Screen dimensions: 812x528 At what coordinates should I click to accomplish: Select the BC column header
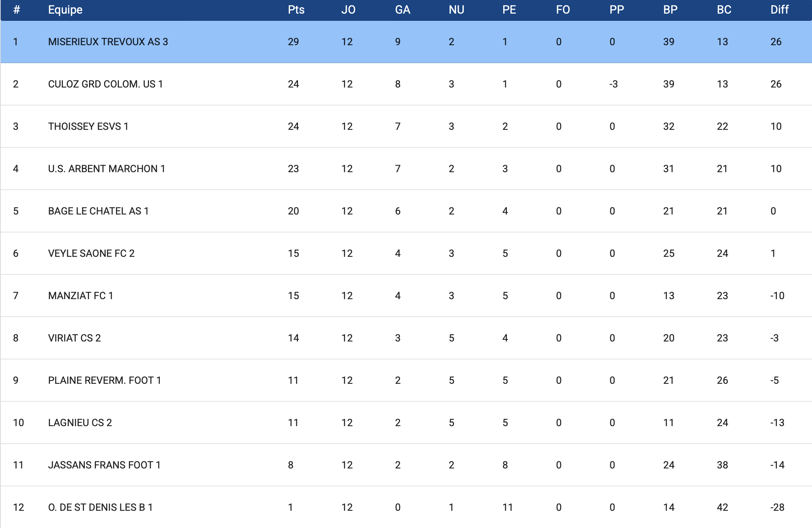click(x=724, y=10)
